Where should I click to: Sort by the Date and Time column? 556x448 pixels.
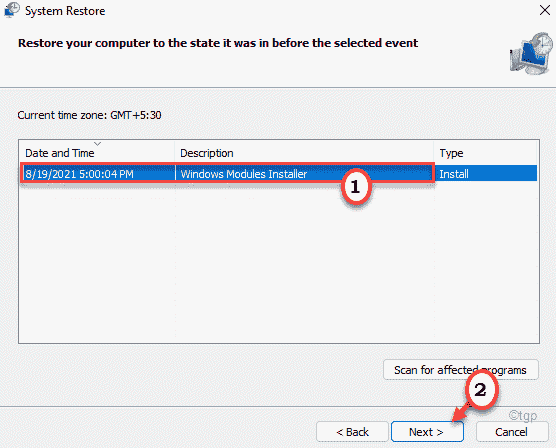[60, 153]
